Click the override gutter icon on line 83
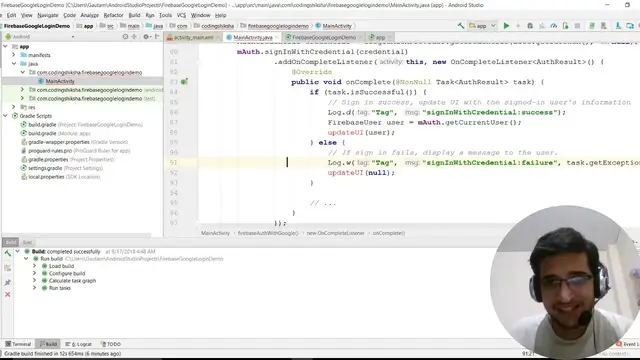Screen dimensions: 640x360 (184, 82)
